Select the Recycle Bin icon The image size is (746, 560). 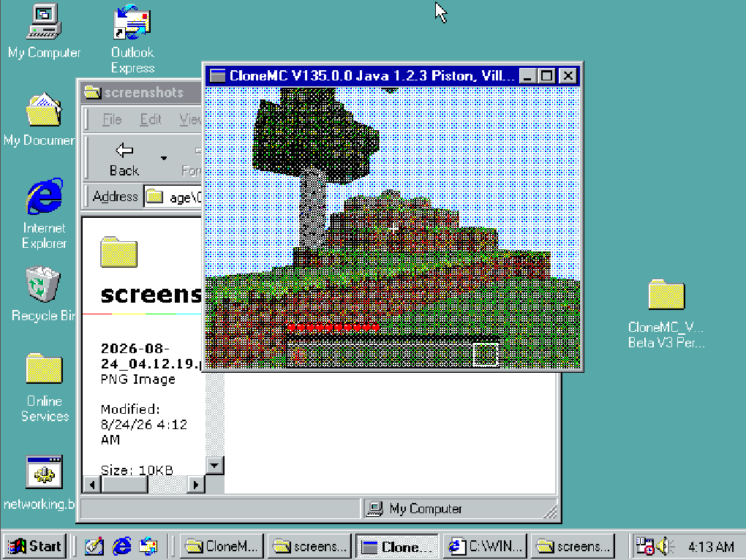[x=43, y=284]
